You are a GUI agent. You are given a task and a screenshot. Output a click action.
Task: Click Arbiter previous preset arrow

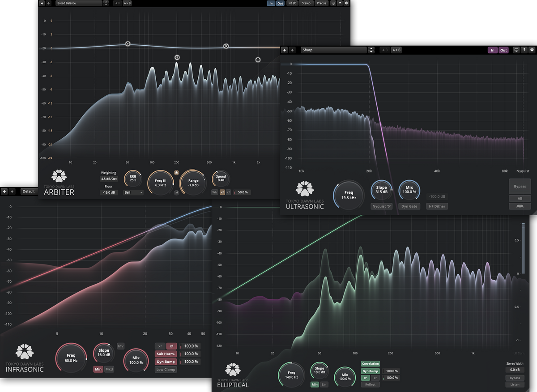[x=42, y=3]
